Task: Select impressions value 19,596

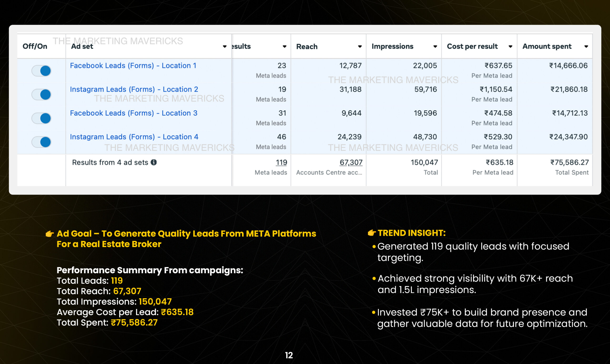Action: coord(425,113)
